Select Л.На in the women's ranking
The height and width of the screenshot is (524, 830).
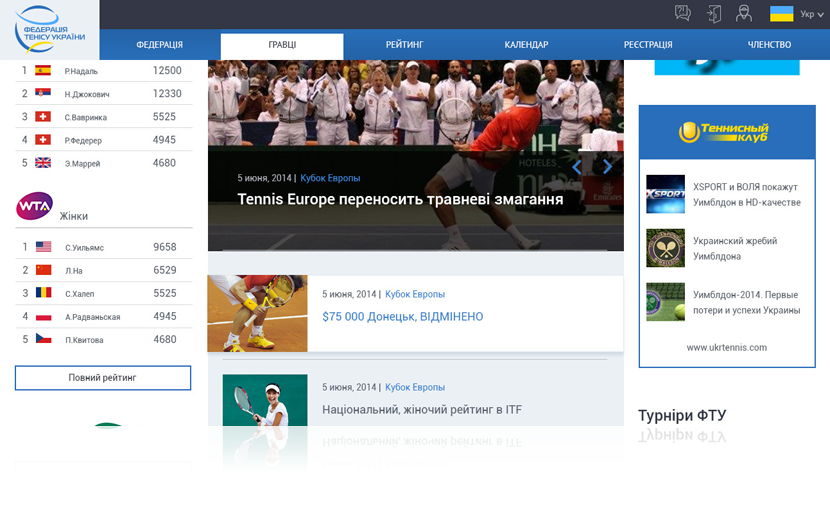point(74,271)
